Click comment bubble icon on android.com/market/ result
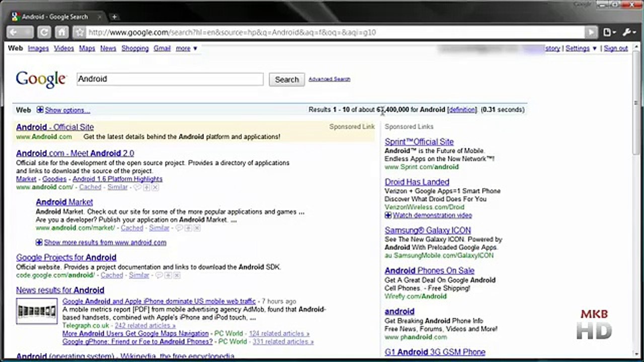Image resolution: width=644 pixels, height=362 pixels. 179,228
